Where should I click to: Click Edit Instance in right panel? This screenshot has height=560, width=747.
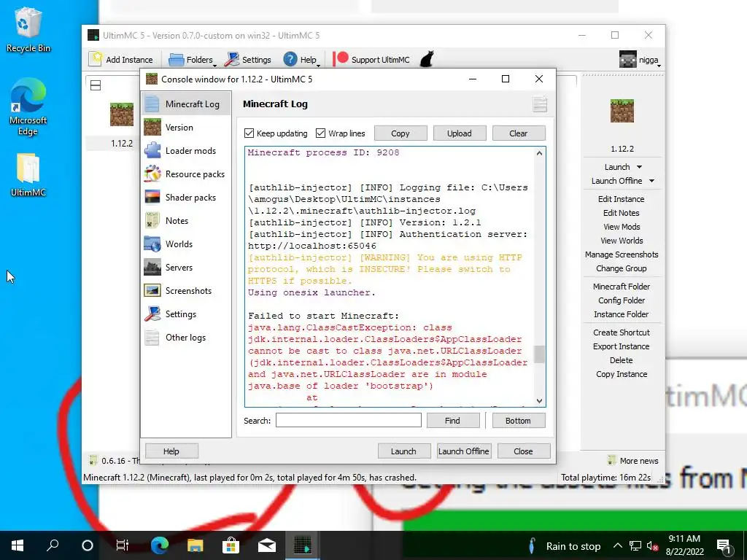(x=621, y=199)
